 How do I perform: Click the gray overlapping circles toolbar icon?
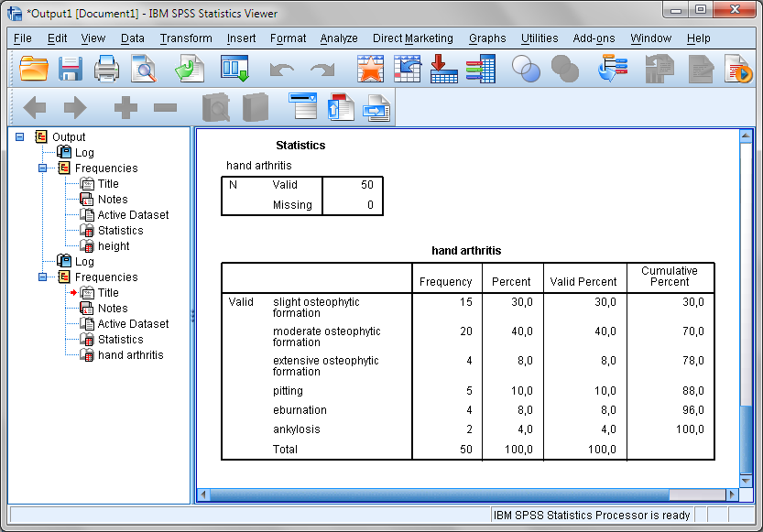point(565,69)
